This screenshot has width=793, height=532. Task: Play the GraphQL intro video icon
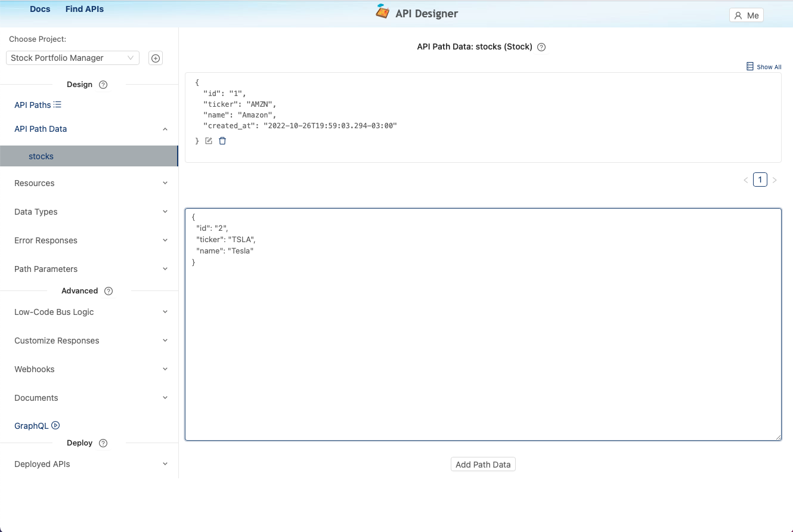[x=55, y=425]
